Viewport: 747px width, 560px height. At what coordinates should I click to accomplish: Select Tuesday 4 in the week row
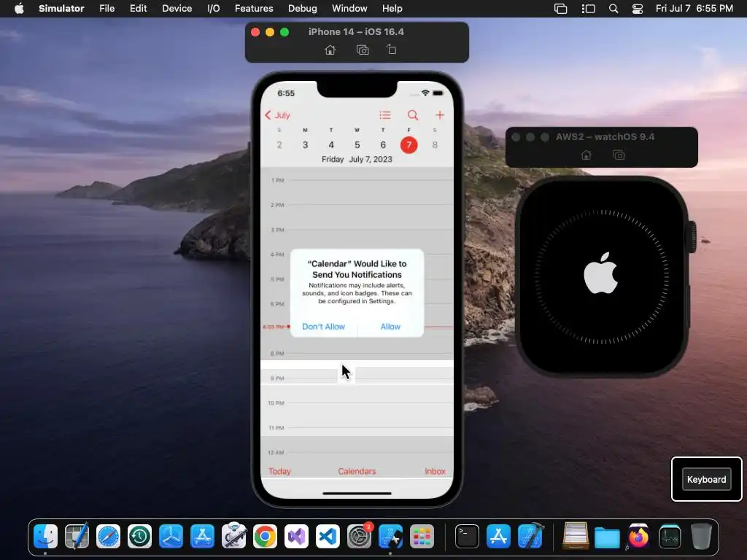(x=331, y=145)
